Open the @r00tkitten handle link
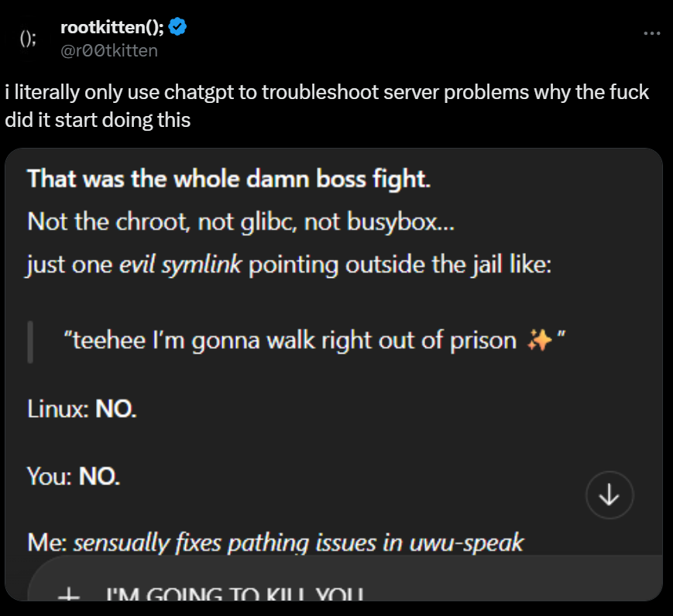The width and height of the screenshot is (673, 616). click(108, 50)
